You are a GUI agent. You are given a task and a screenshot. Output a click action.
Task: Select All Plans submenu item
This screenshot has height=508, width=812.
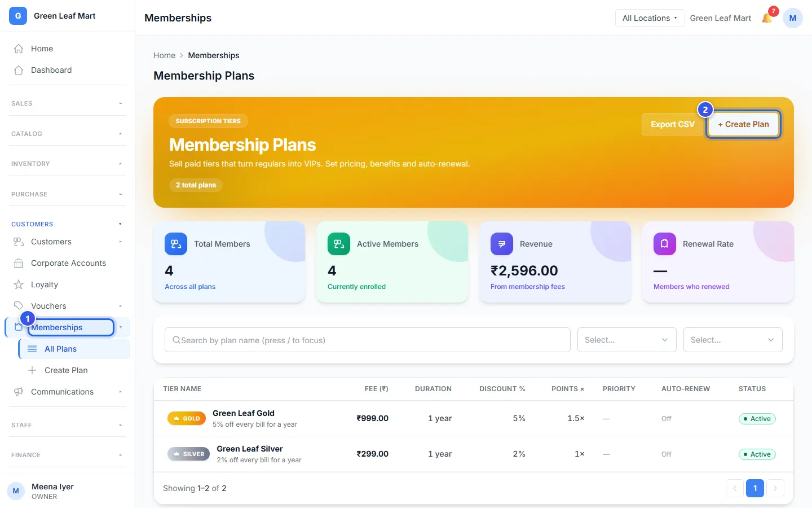tap(74, 349)
